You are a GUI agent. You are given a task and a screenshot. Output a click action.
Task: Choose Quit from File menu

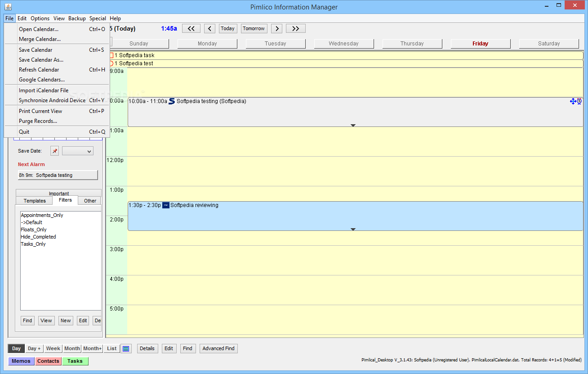click(57, 132)
